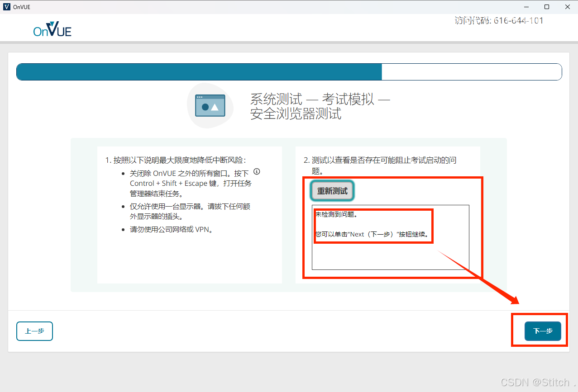Click the setup progress bar

[289, 72]
